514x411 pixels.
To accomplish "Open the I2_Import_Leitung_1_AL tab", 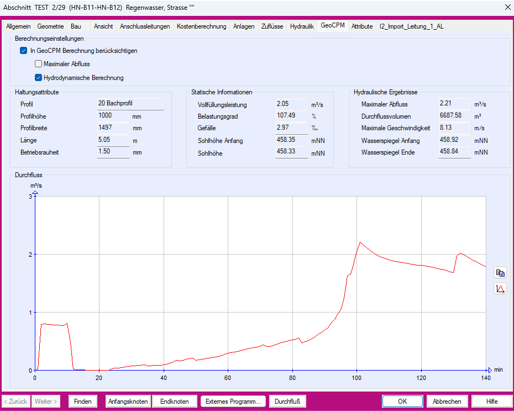I will [x=411, y=26].
